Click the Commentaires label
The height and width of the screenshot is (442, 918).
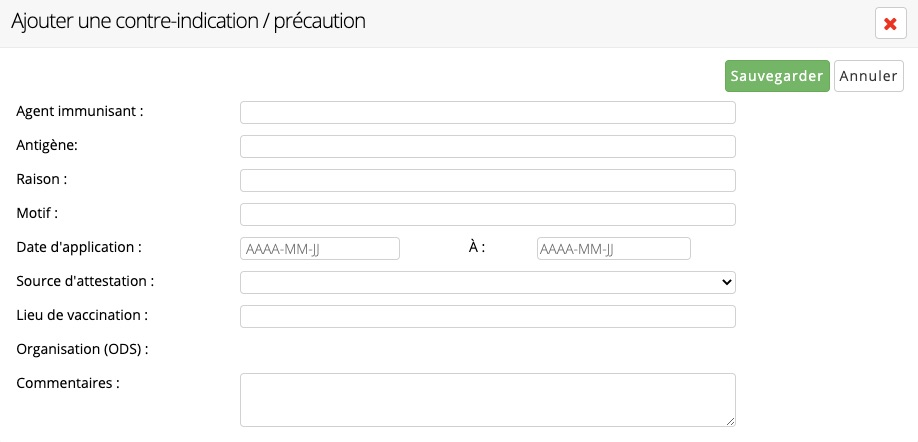tap(68, 383)
